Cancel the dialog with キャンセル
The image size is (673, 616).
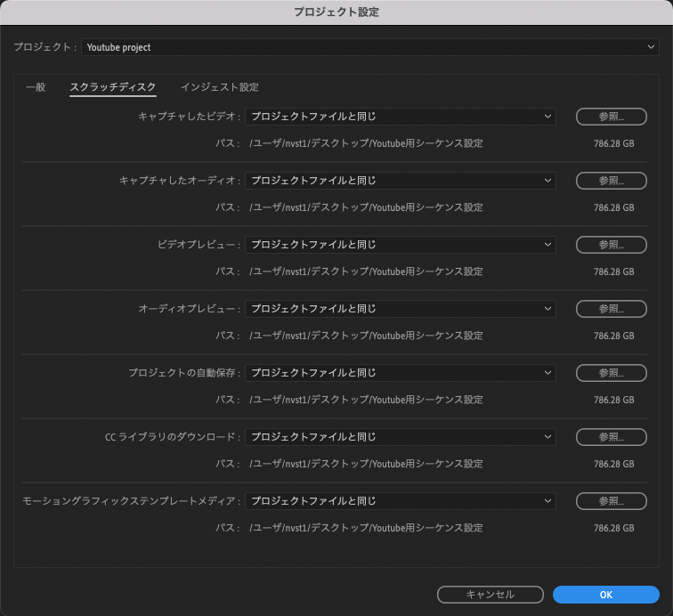491,595
